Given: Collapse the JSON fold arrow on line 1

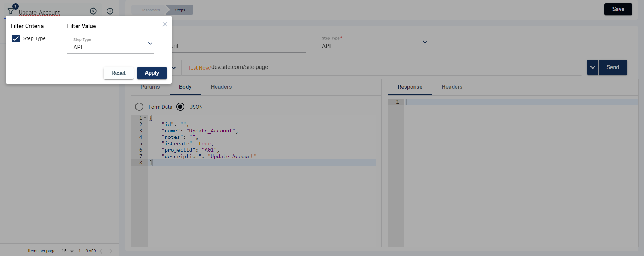Looking at the screenshot, I should pos(145,118).
